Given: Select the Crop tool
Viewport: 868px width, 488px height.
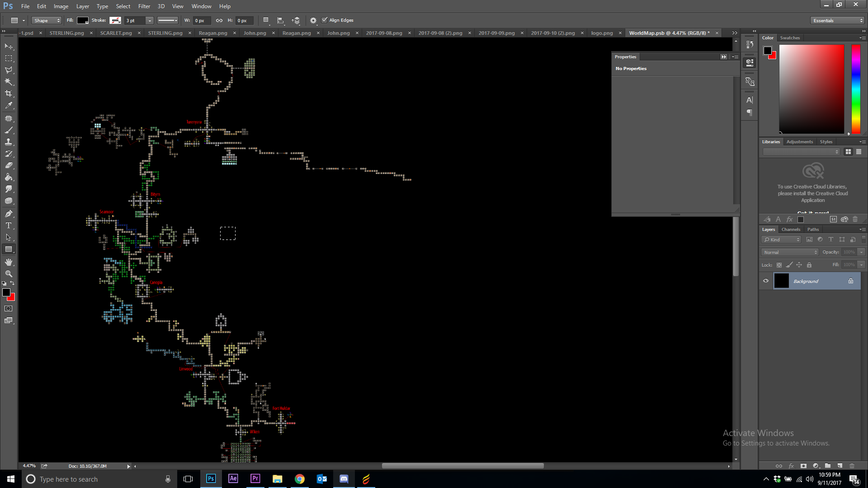Looking at the screenshot, I should (9, 94).
